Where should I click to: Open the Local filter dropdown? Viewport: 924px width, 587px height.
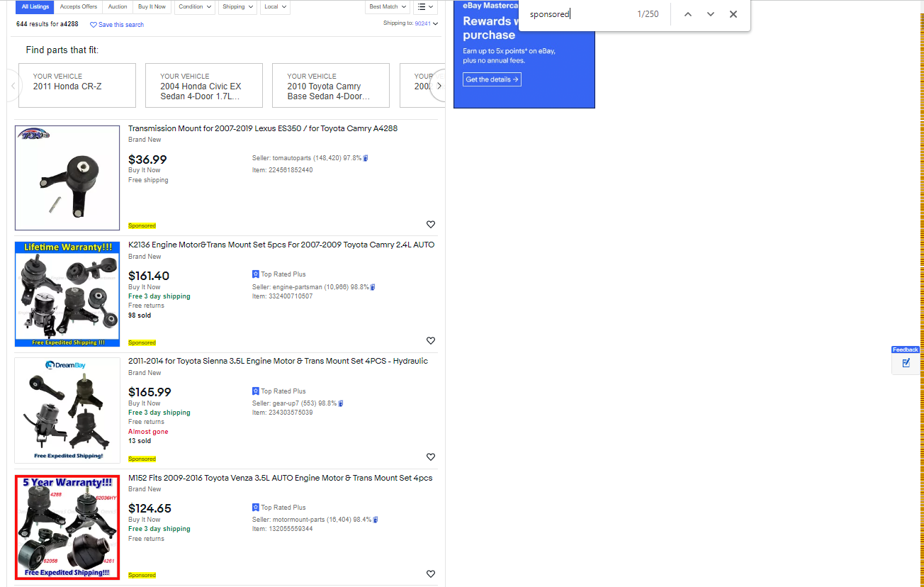click(276, 7)
